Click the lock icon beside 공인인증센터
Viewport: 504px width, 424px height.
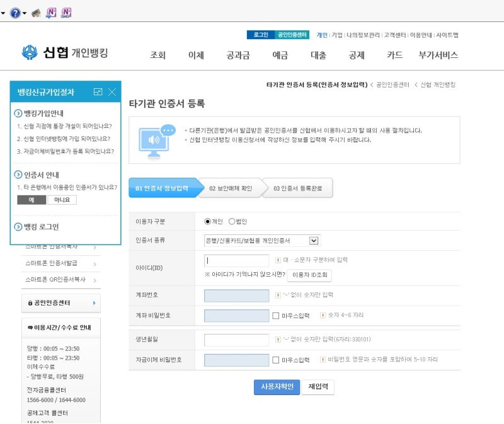point(30,303)
